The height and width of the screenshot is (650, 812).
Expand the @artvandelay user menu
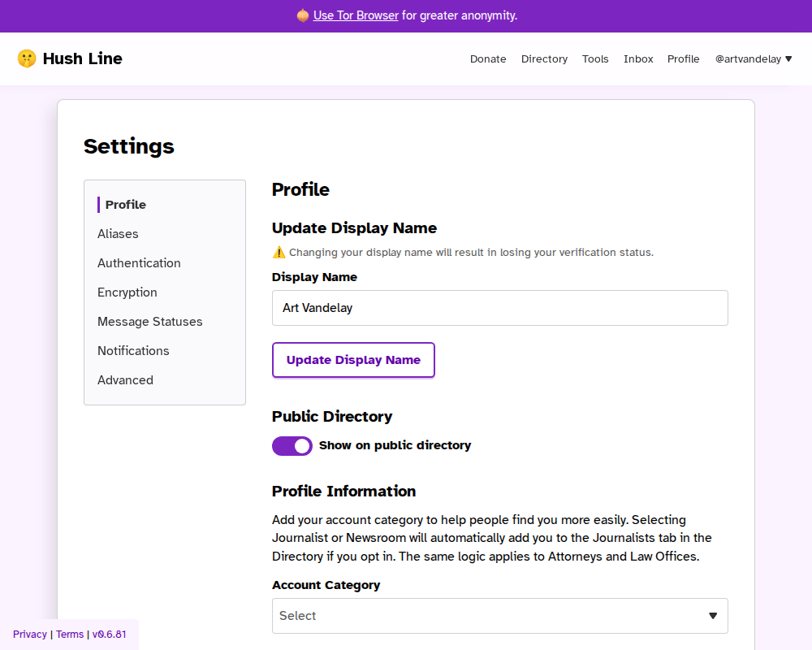click(x=754, y=59)
